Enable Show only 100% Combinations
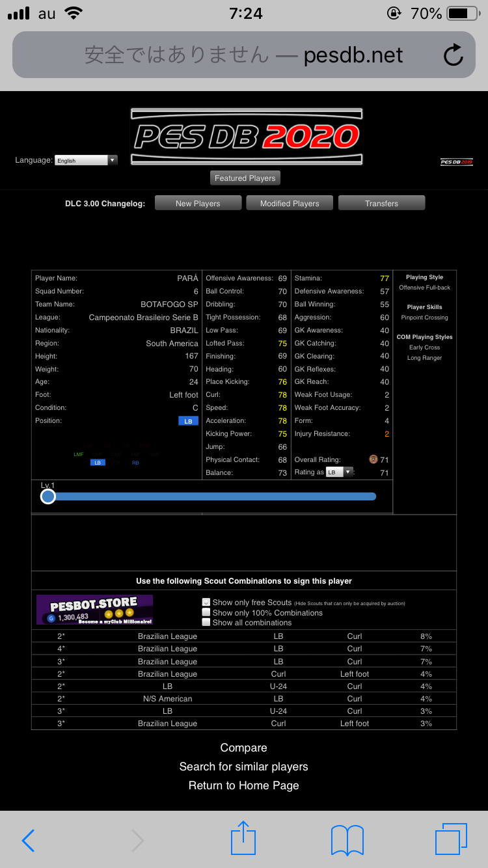The height and width of the screenshot is (868, 488). pos(206,612)
